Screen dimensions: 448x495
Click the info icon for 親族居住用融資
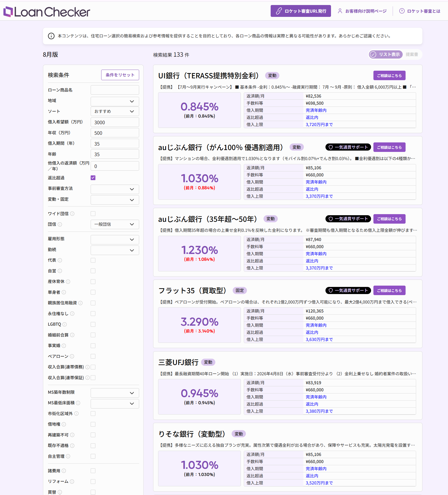pos(80,303)
